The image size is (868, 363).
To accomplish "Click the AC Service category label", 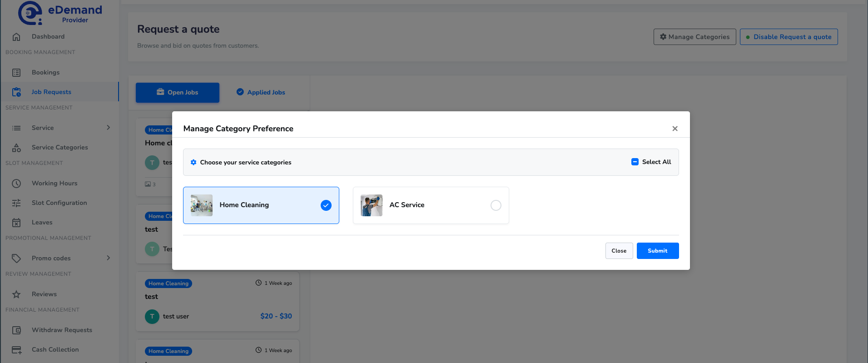I will point(407,205).
